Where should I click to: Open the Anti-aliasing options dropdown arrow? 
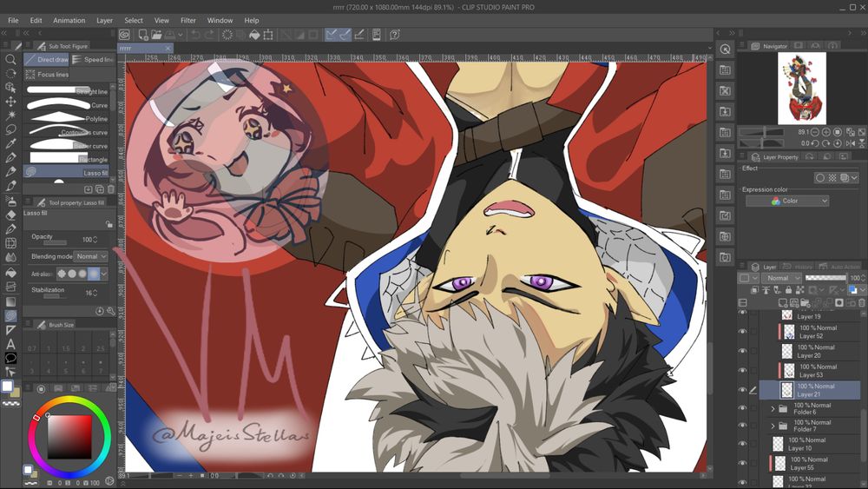(x=104, y=274)
